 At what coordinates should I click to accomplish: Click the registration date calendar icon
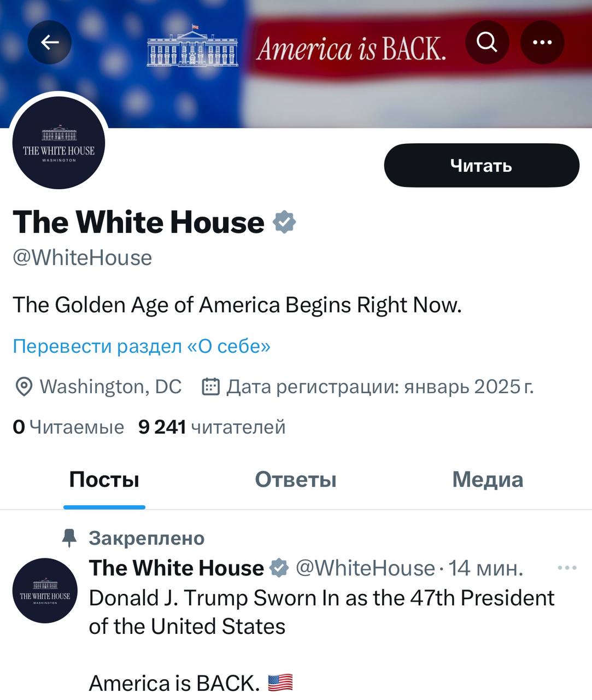[211, 387]
